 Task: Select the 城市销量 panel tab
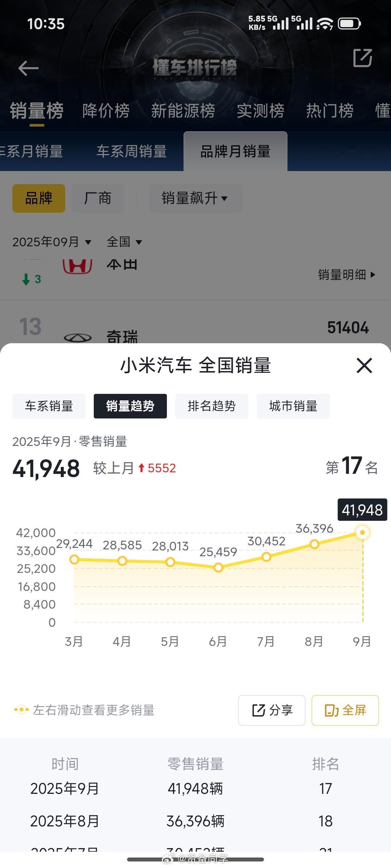click(x=293, y=406)
